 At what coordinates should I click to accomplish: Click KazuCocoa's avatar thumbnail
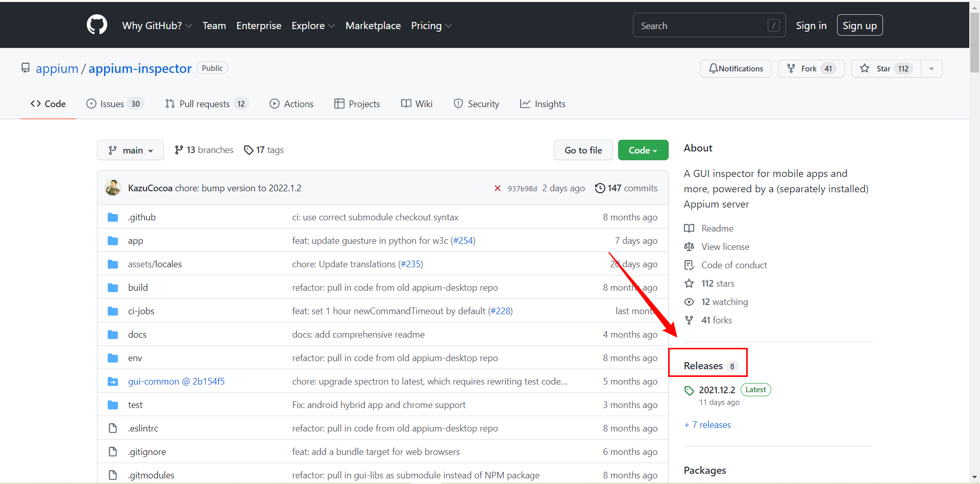pos(113,188)
